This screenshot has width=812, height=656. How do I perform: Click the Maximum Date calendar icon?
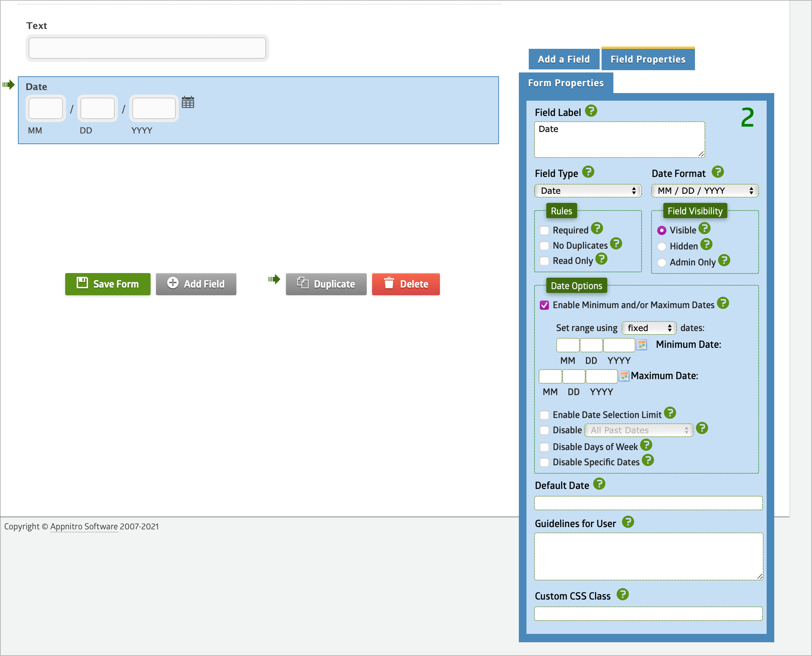[624, 376]
